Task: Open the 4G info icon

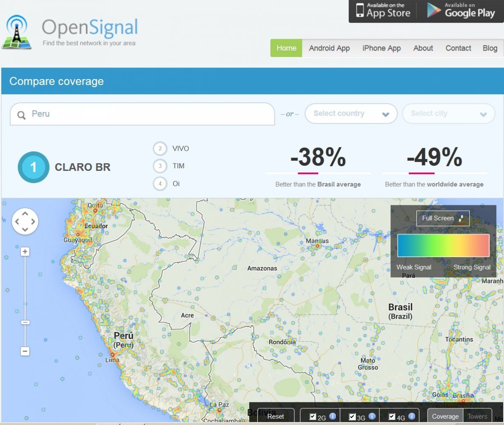Action: coord(411,416)
